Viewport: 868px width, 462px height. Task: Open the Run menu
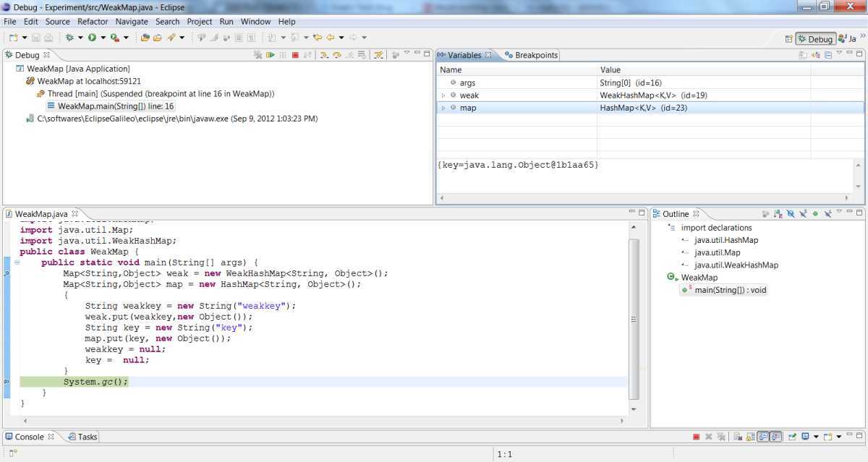tap(226, 22)
